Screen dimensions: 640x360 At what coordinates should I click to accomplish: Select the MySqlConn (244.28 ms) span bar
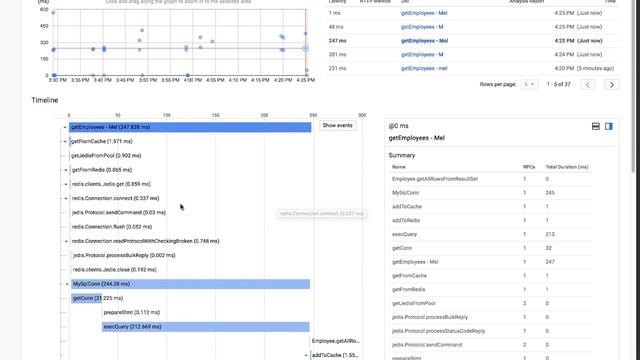pyautogui.click(x=191, y=284)
